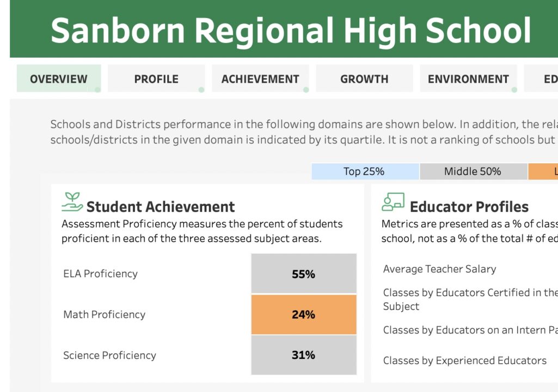The image size is (558, 392).
Task: Open the Overview tab
Action: pos(59,79)
